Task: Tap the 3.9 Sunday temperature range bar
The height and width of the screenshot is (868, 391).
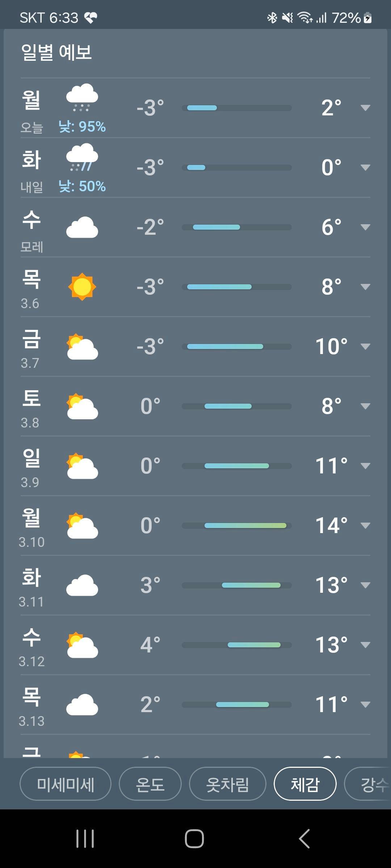Action: pos(237,466)
